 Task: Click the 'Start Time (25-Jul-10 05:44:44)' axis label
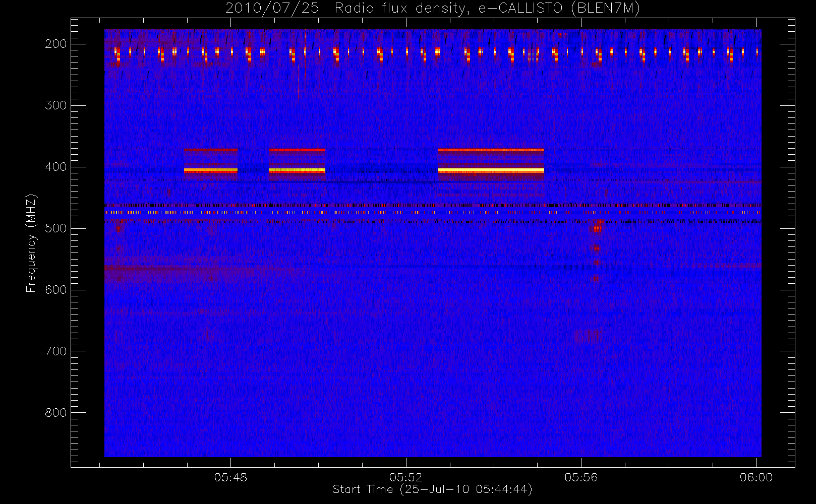coord(433,489)
